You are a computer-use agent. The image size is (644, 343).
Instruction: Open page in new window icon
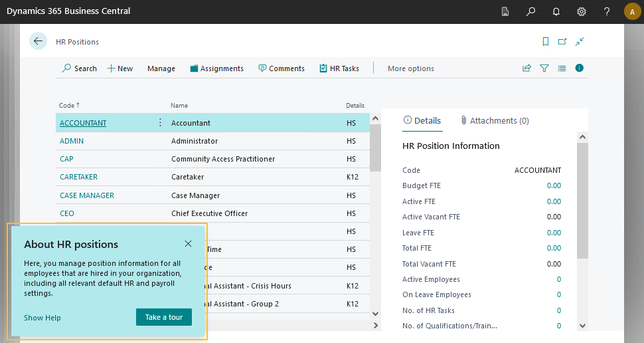click(x=562, y=41)
